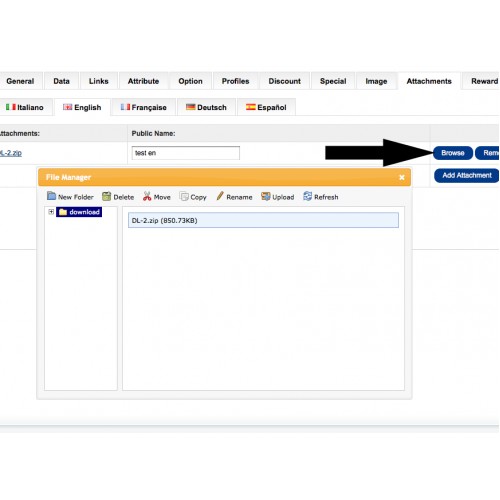
Task: Switch to the Française language tab
Action: pyautogui.click(x=143, y=107)
